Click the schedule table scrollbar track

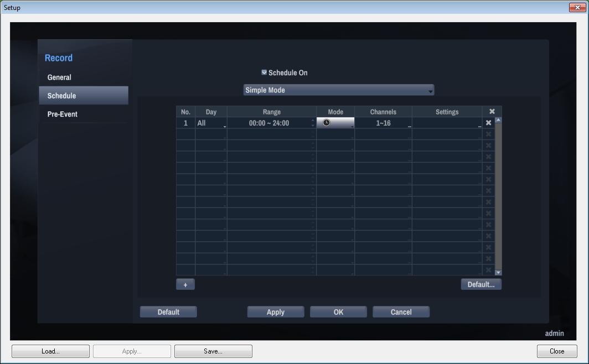[x=498, y=196]
